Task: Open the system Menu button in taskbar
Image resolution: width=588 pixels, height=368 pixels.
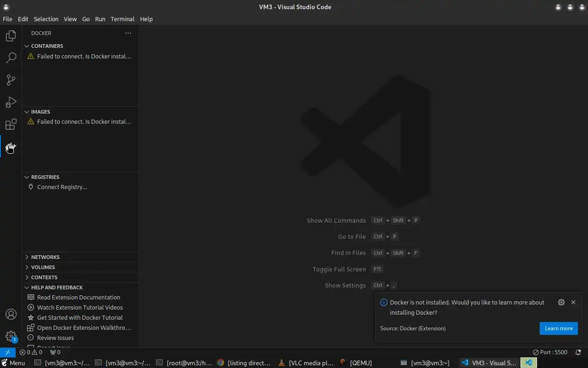Action: [13, 363]
